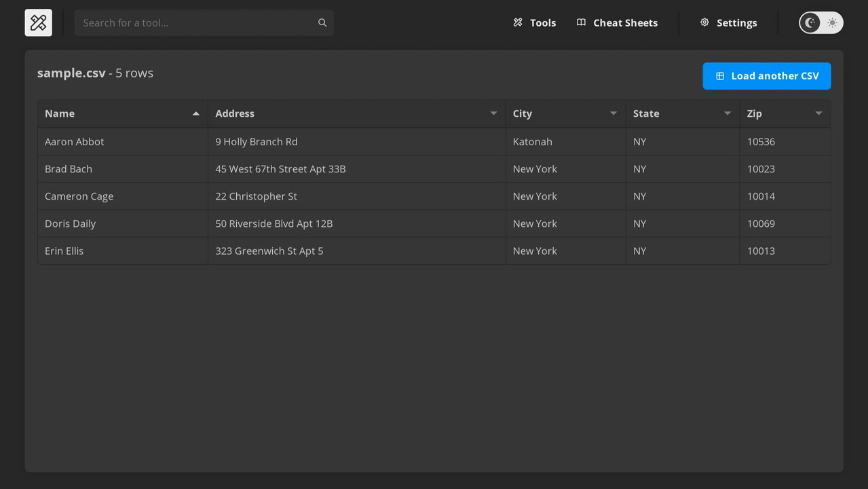Toggle Name column sort arrow
868x489 pixels.
[x=196, y=113]
